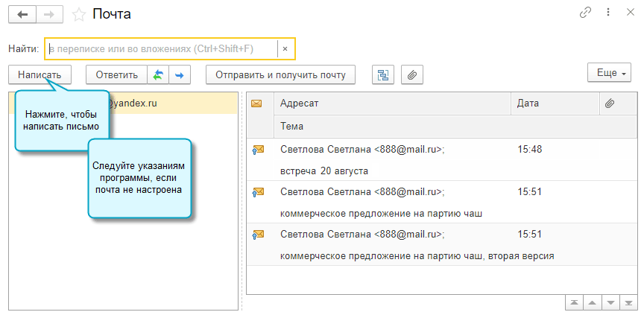Click the message tree structure icon
The image size is (644, 312).
click(x=383, y=74)
